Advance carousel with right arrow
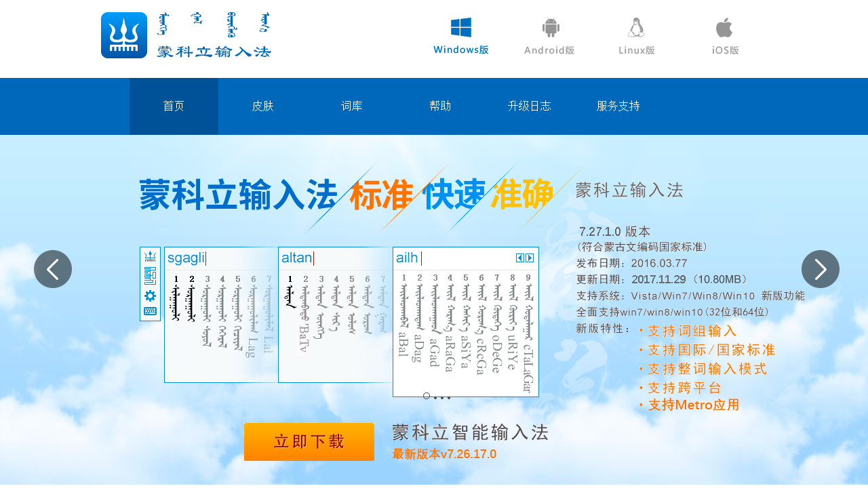 [821, 269]
